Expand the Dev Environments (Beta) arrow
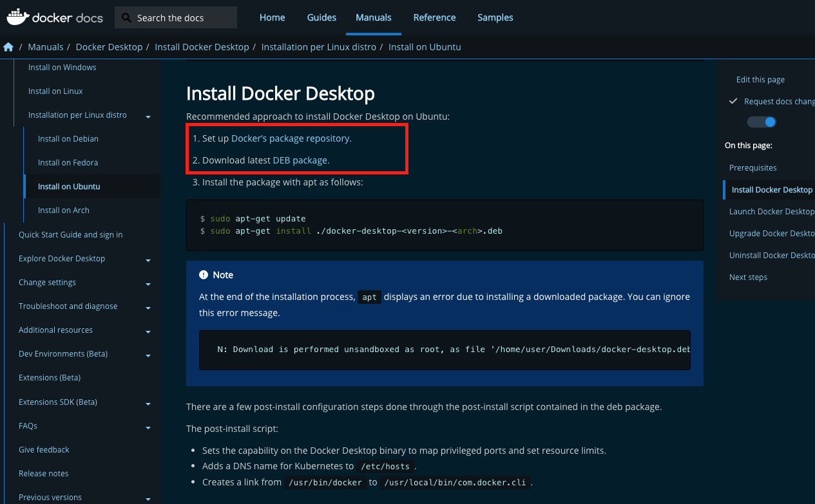This screenshot has height=504, width=815. tap(148, 356)
